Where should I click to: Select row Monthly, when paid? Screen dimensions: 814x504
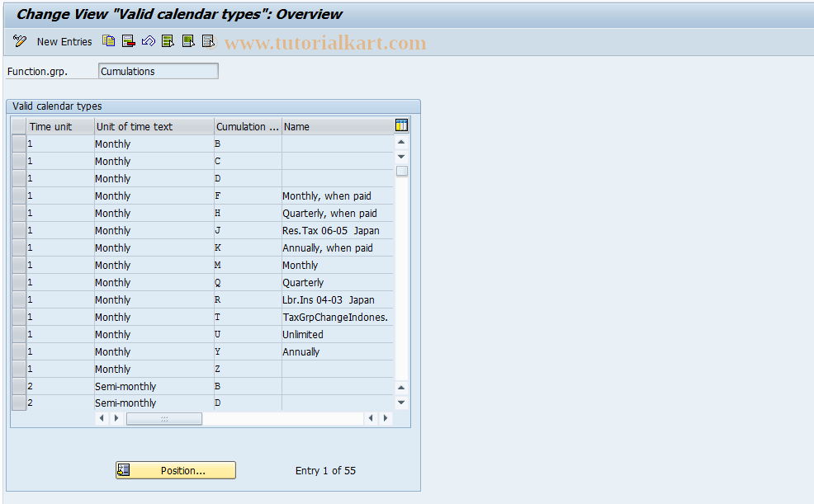pos(19,196)
